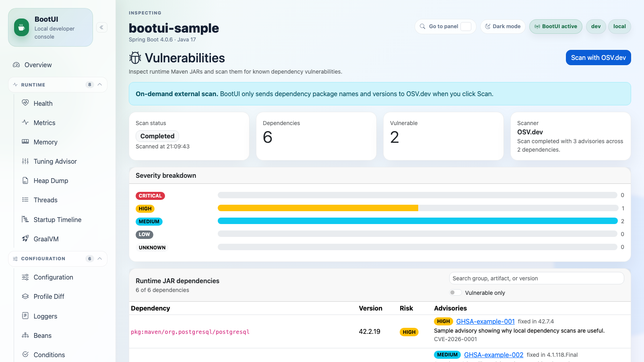Click the HIGH risk badge in postgresql row

[x=409, y=332]
